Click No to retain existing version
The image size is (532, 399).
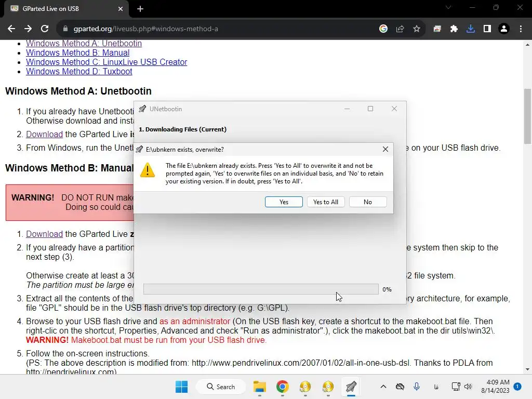point(368,202)
